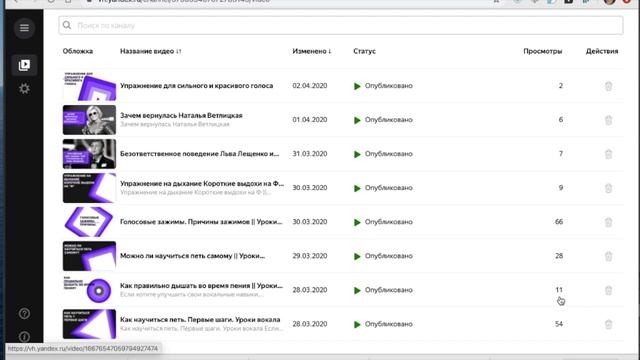Open thumbnail of 'Упражнение на дыхание' video
The height and width of the screenshot is (360, 640).
(89, 188)
